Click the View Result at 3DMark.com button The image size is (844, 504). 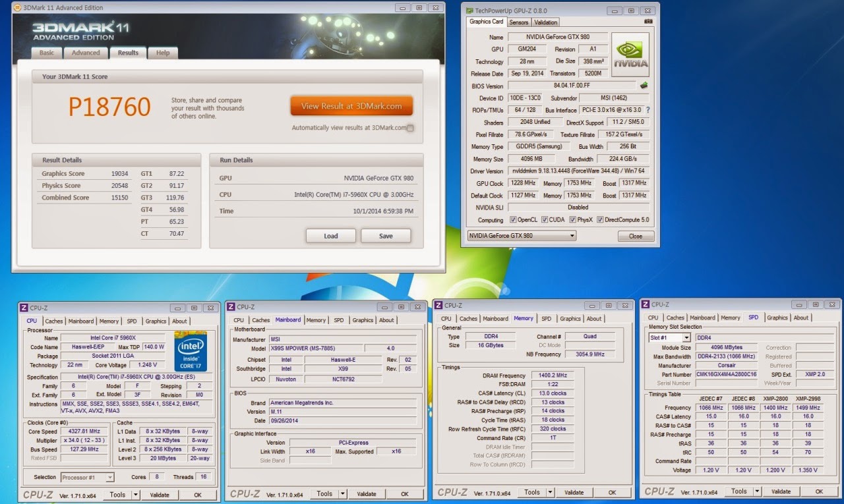tap(351, 105)
